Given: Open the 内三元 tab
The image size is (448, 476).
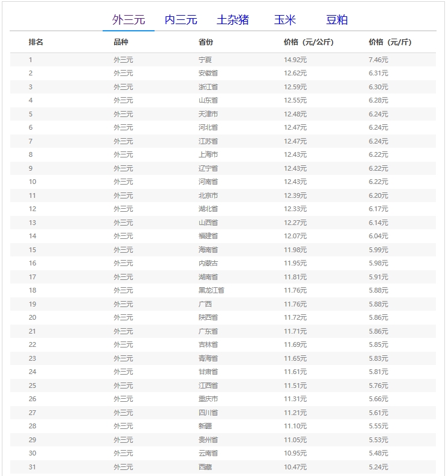Looking at the screenshot, I should (x=181, y=20).
